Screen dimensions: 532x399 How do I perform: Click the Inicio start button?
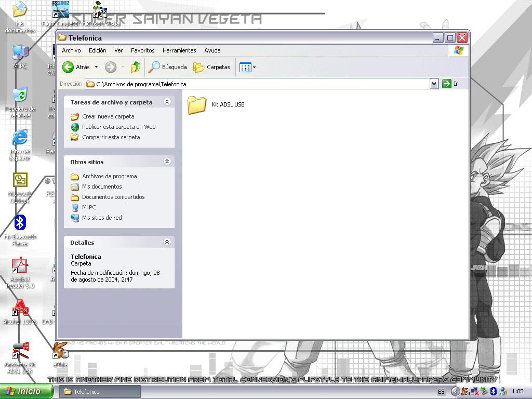[26, 391]
